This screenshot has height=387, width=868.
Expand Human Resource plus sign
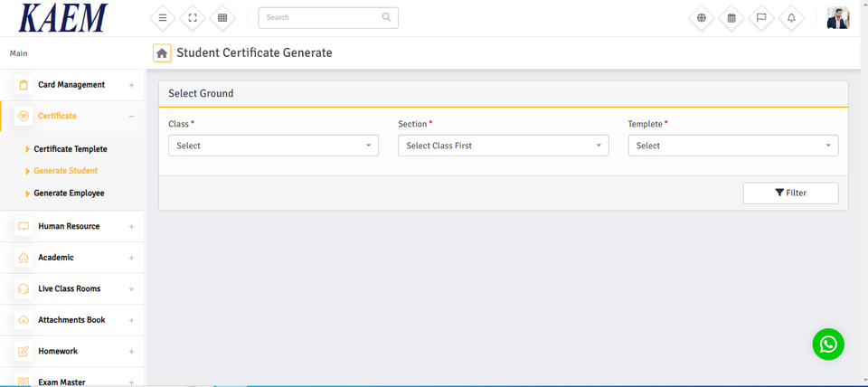click(131, 226)
